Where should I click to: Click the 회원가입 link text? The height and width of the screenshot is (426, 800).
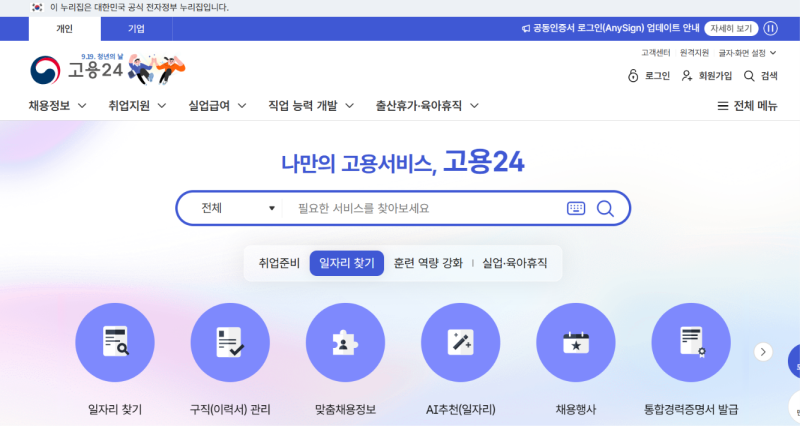coord(715,76)
